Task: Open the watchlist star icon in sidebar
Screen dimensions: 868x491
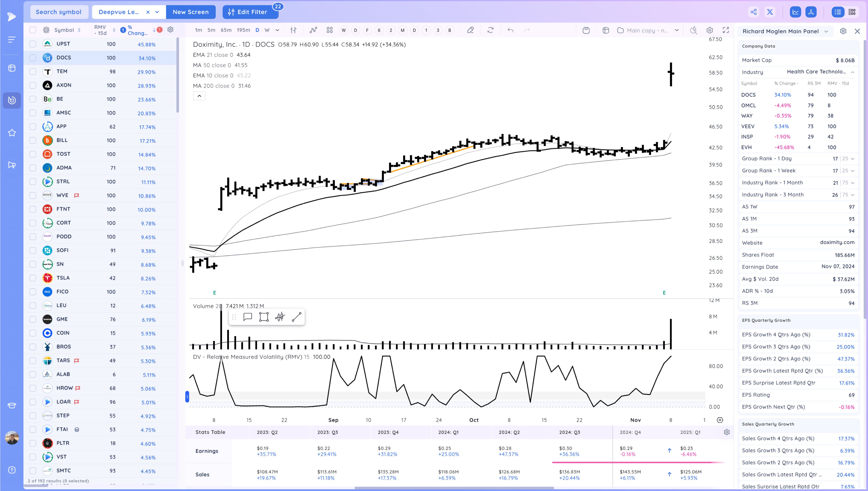Action: click(12, 133)
